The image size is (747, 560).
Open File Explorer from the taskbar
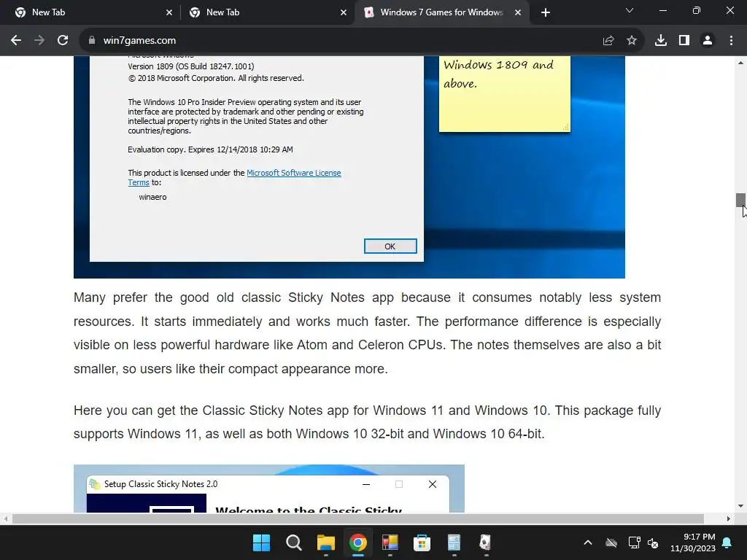pos(326,542)
